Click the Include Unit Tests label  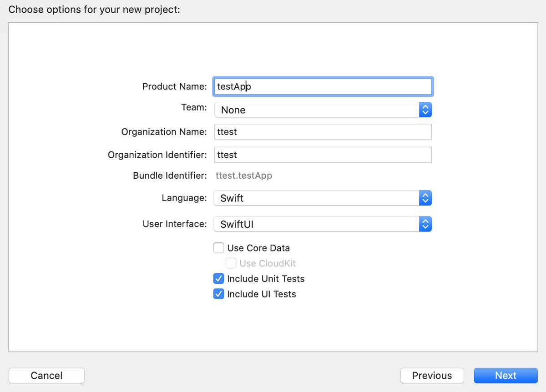pyautogui.click(x=266, y=279)
